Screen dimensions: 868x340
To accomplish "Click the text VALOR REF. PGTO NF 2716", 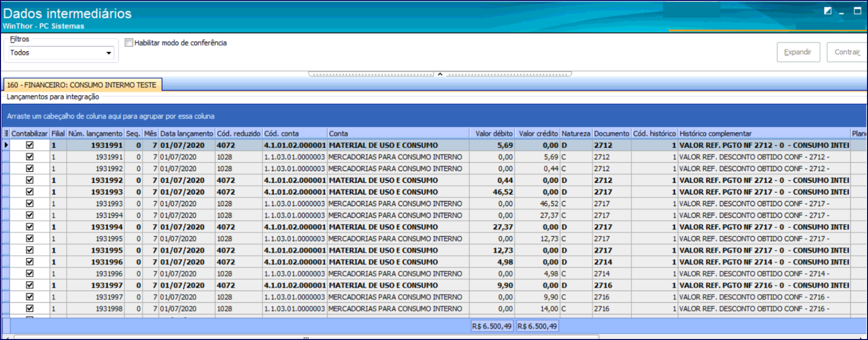I will tap(726, 285).
